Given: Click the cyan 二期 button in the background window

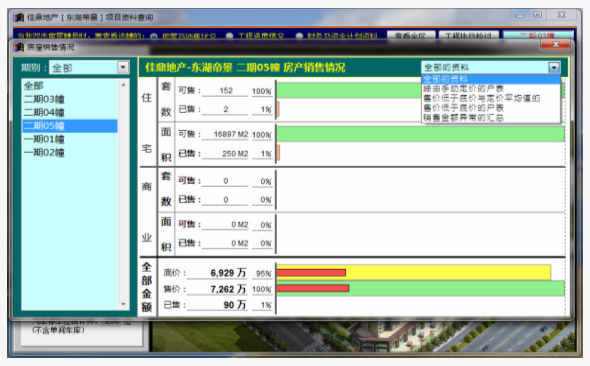Looking at the screenshot, I should click(x=538, y=35).
